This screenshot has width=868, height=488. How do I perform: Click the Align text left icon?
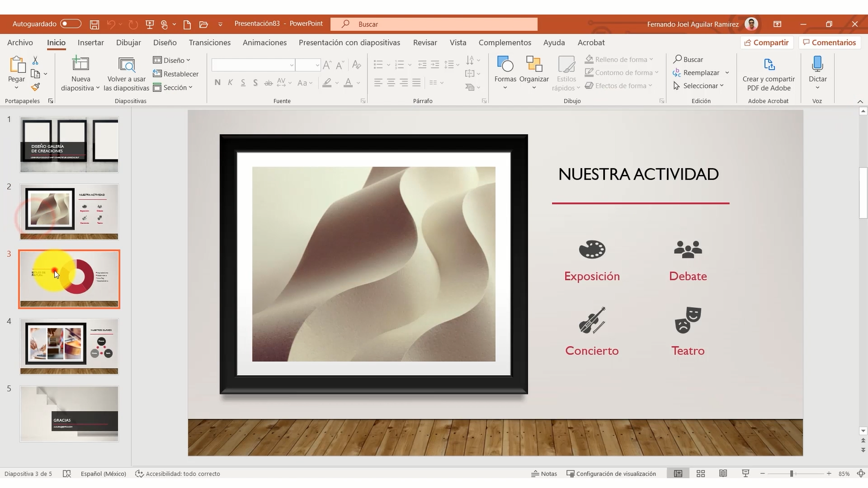click(x=378, y=82)
